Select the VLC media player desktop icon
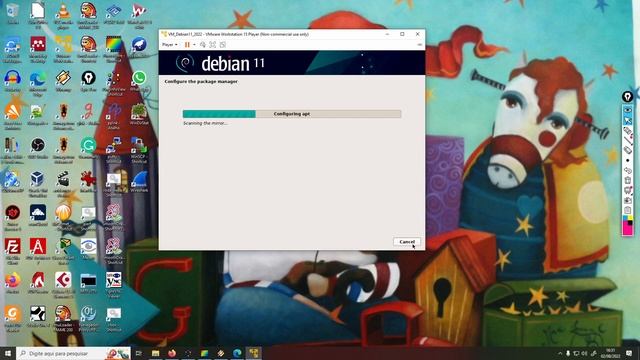Image resolution: width=640 pixels, height=360 pixels. click(x=63, y=15)
